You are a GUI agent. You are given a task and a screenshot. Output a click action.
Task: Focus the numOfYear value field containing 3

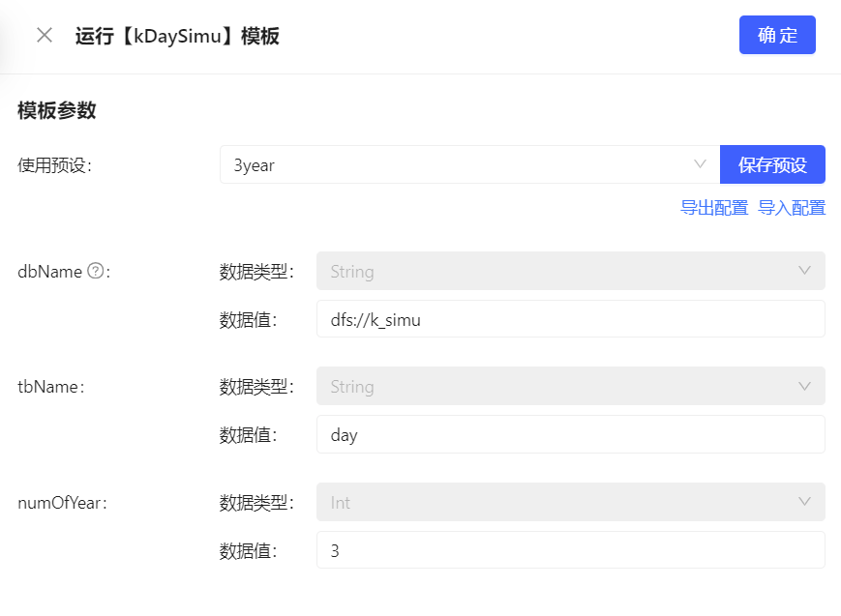click(x=570, y=551)
